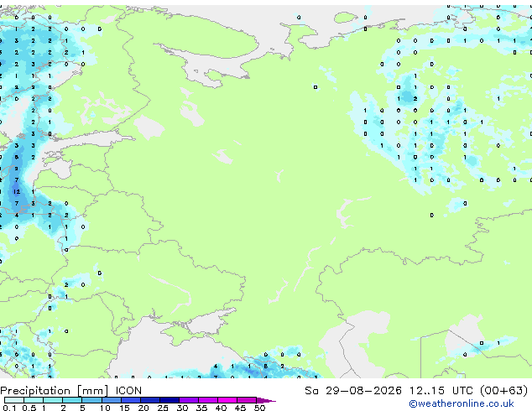Pick the 25–30 mm navy legend swatch
The image size is (532, 411).
(169, 400)
